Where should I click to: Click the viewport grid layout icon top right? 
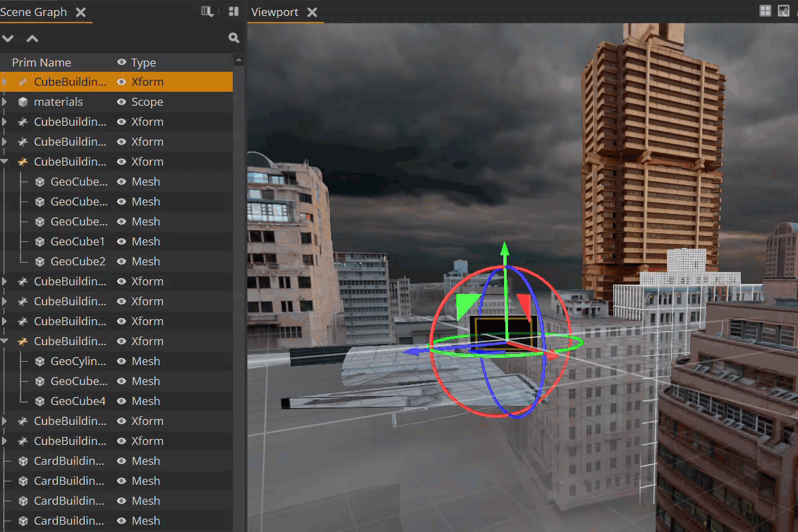(765, 11)
